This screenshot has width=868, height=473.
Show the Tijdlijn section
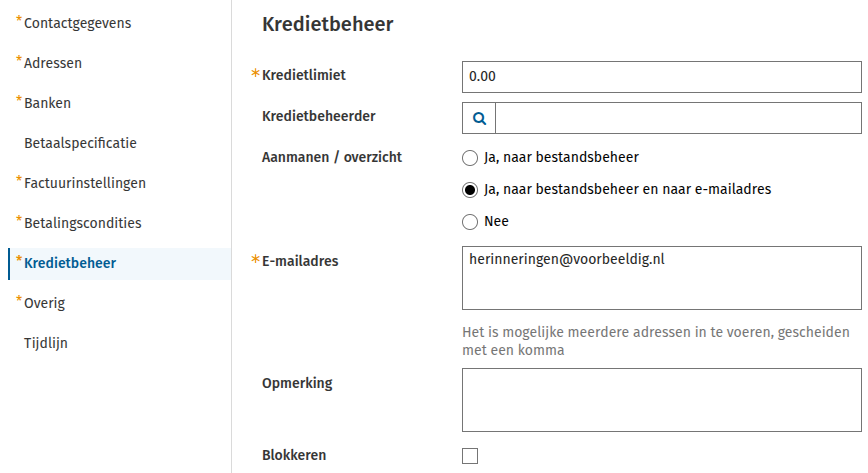pos(45,343)
